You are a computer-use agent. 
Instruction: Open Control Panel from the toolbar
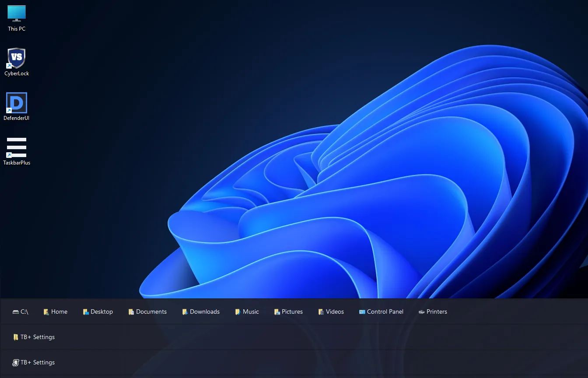381,311
